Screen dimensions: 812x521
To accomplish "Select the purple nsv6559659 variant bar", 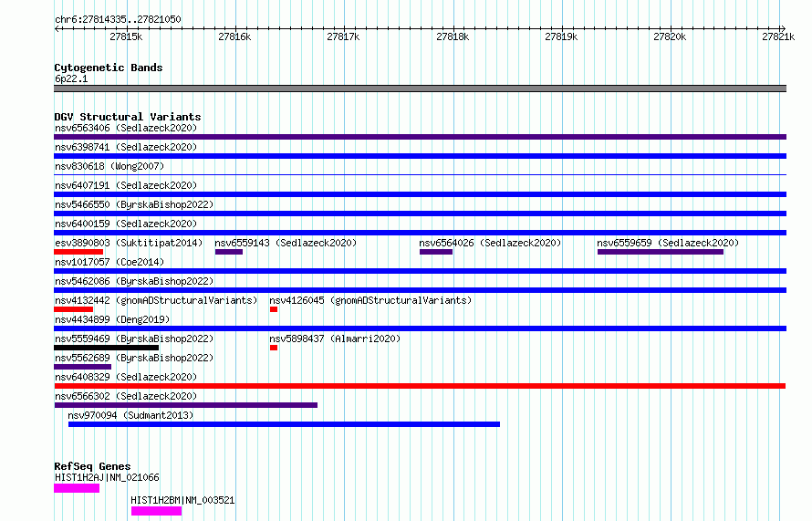I will click(661, 252).
